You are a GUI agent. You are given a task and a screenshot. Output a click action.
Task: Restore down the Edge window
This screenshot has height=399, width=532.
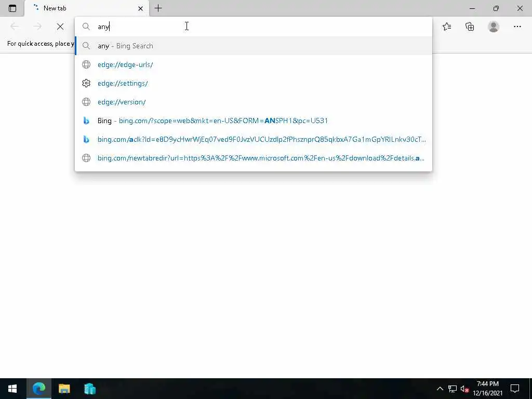(x=496, y=8)
